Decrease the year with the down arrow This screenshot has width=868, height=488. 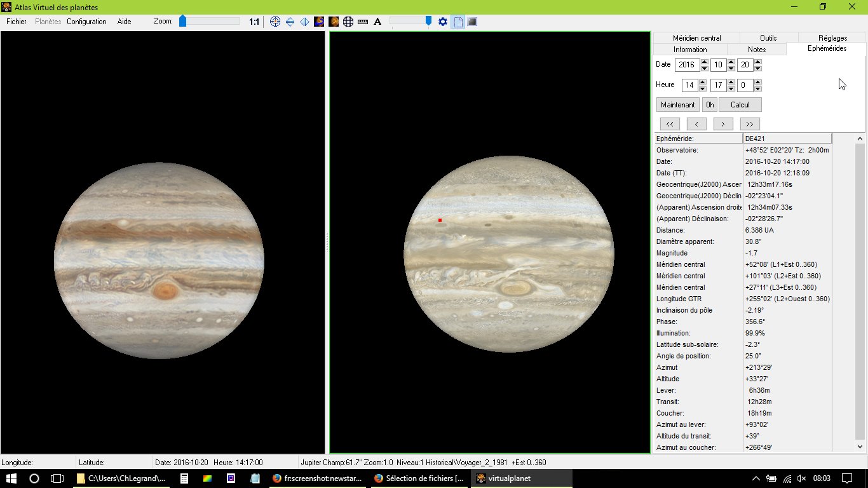coord(704,68)
